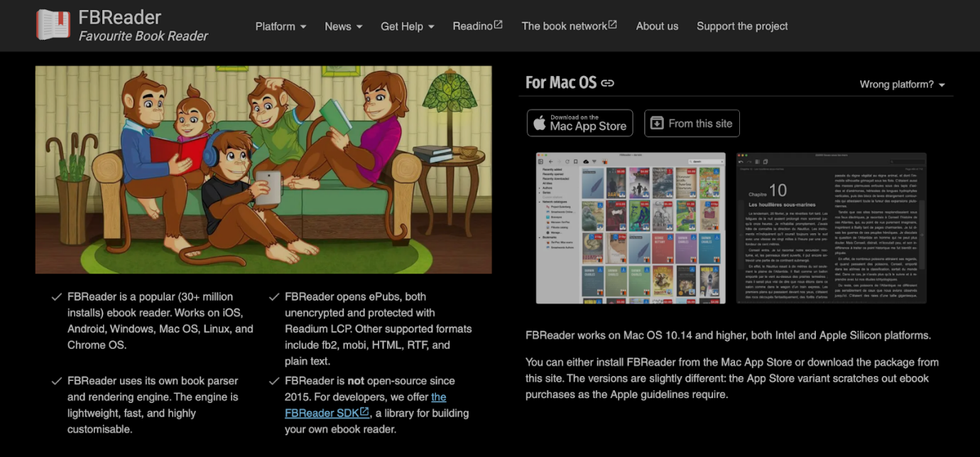Click the download box icon on 'From this site'
The height and width of the screenshot is (457, 980).
click(x=657, y=122)
